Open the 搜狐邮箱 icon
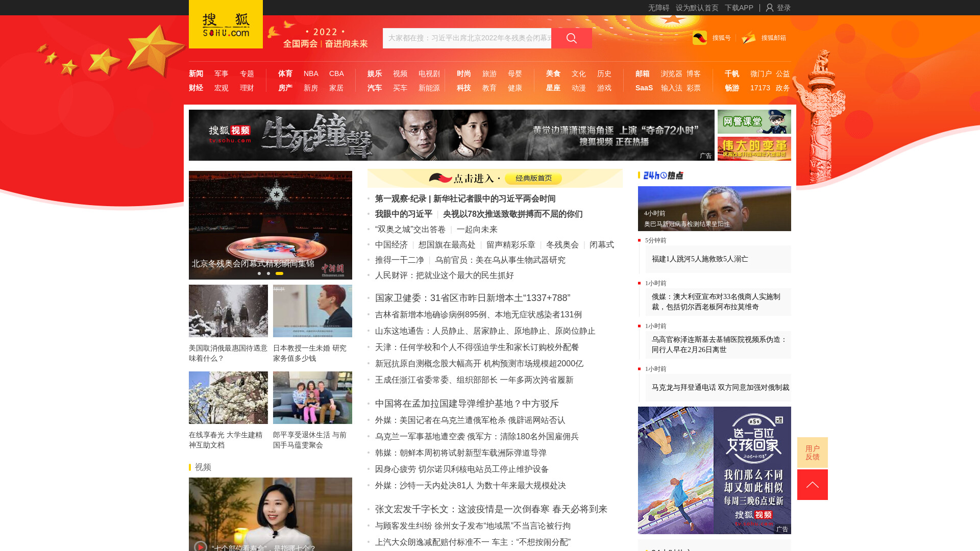Viewport: 980px width, 551px height. point(749,38)
